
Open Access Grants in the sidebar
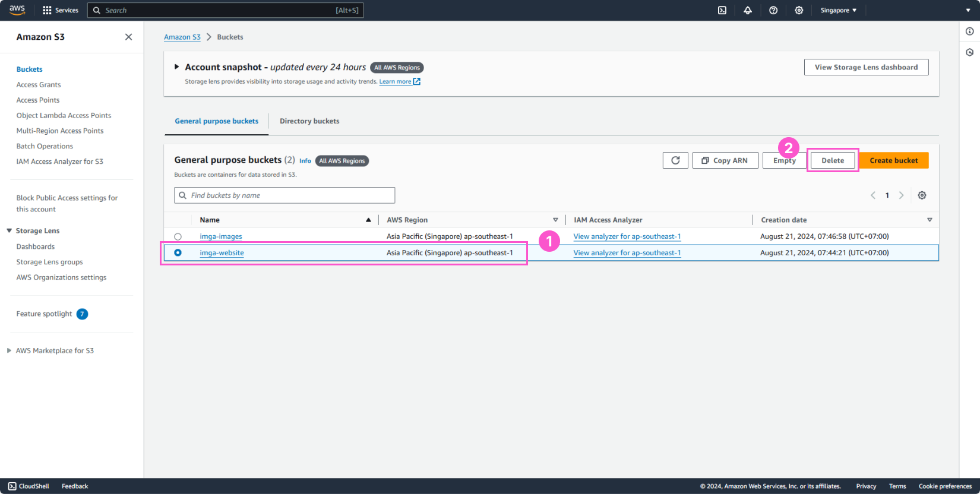coord(39,85)
